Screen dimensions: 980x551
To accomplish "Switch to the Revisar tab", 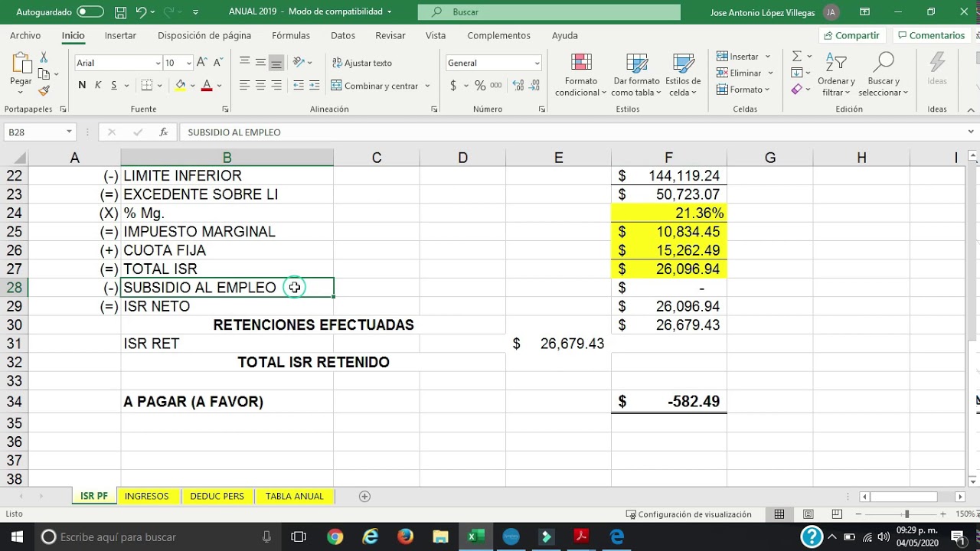I will point(390,35).
